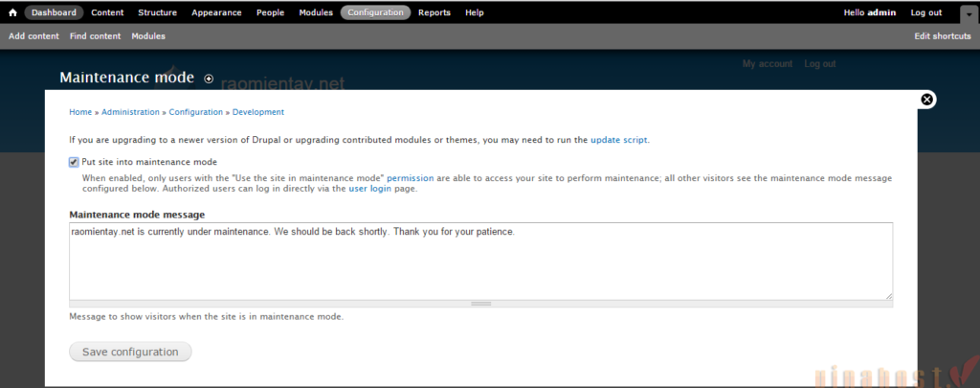Open the Appearance menu
The image size is (980, 388).
[x=216, y=12]
